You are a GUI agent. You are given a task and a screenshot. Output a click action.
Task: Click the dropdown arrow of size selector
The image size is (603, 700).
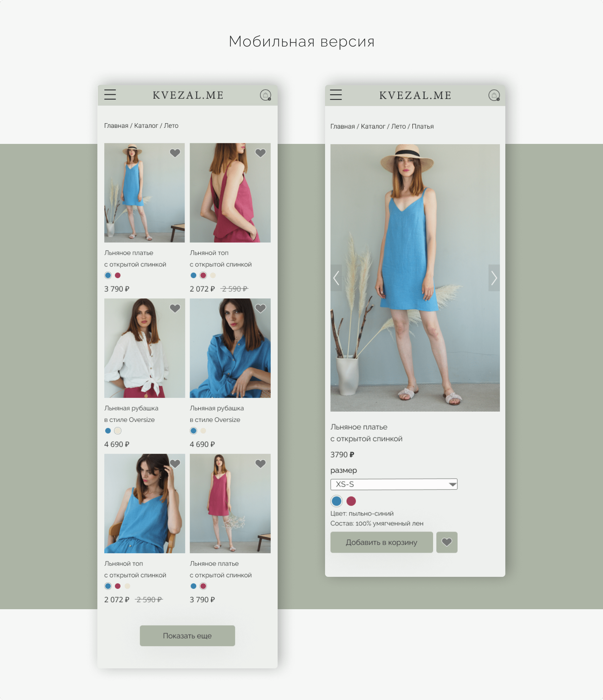pyautogui.click(x=453, y=484)
